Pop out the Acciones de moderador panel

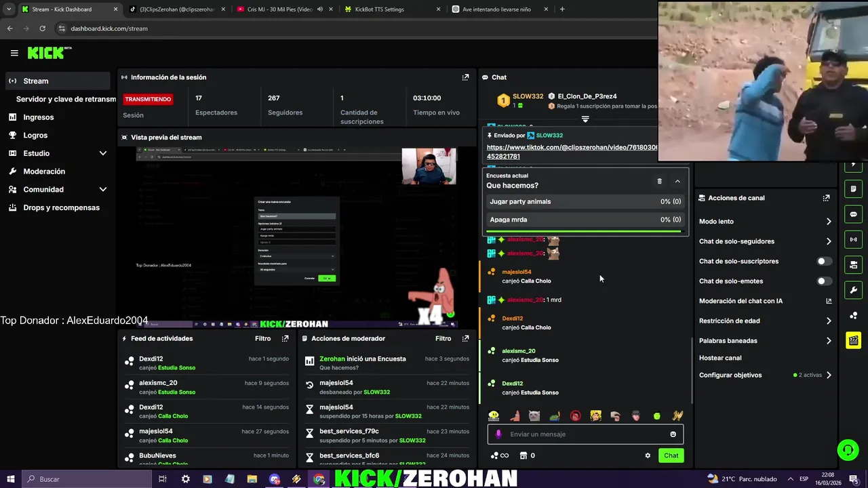pos(465,338)
